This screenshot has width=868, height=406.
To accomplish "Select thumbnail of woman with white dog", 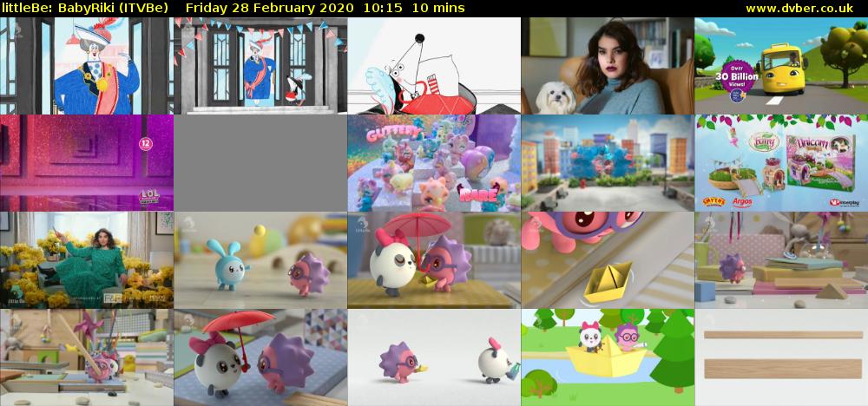I will pyautogui.click(x=608, y=65).
